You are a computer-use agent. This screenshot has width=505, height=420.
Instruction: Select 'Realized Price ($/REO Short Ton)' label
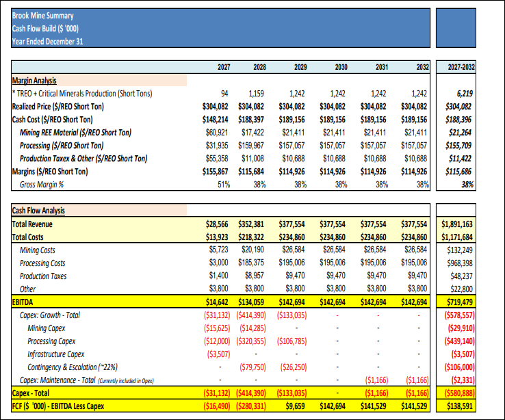click(58, 107)
